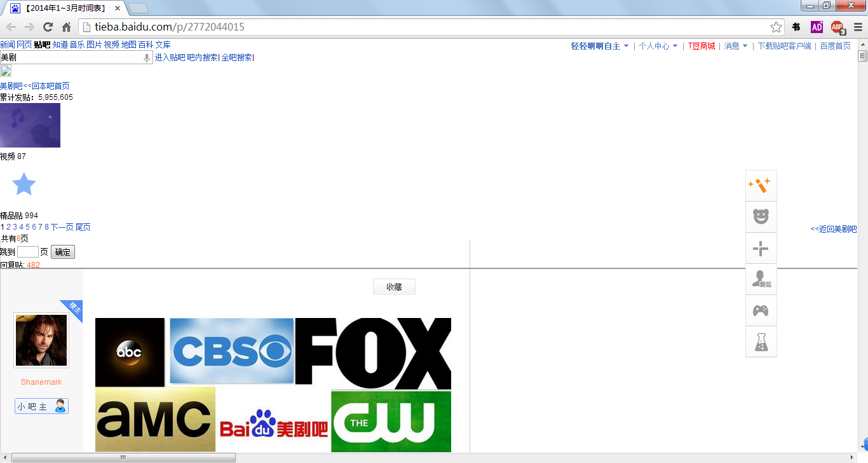
Task: Open page 2 in the pagination
Action: point(8,227)
